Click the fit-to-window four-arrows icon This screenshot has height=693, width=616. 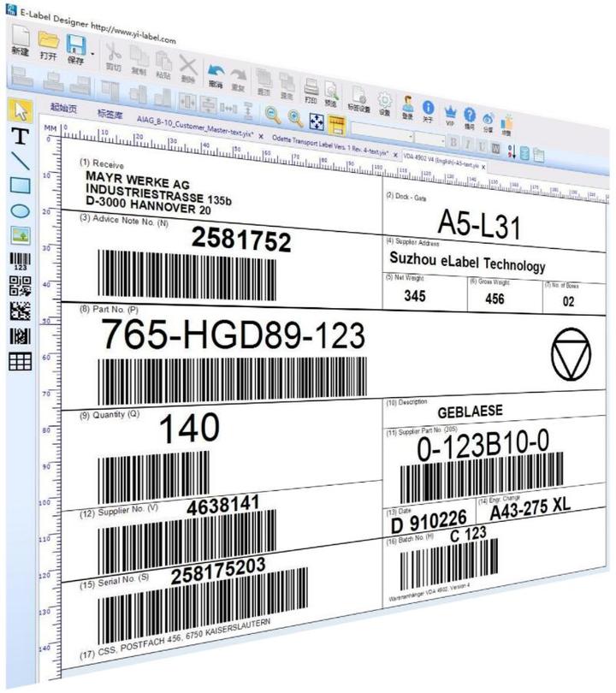click(317, 122)
